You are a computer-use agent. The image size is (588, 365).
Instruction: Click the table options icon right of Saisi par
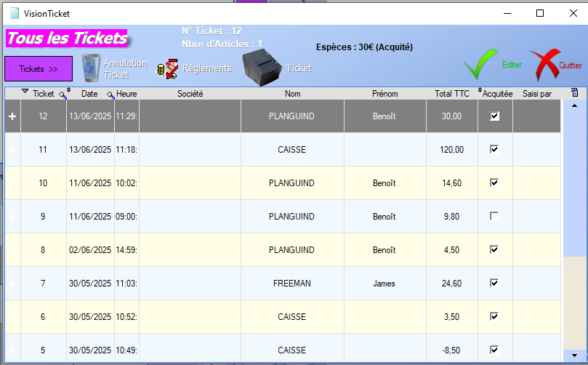574,93
